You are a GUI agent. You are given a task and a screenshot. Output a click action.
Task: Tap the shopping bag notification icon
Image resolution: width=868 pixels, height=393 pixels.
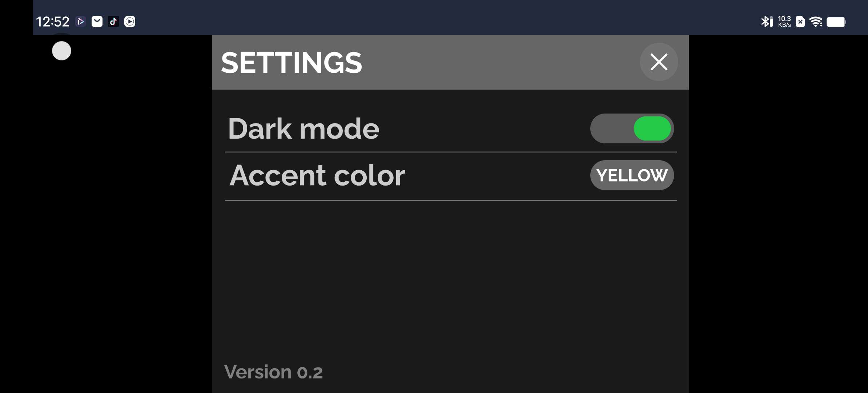point(97,22)
